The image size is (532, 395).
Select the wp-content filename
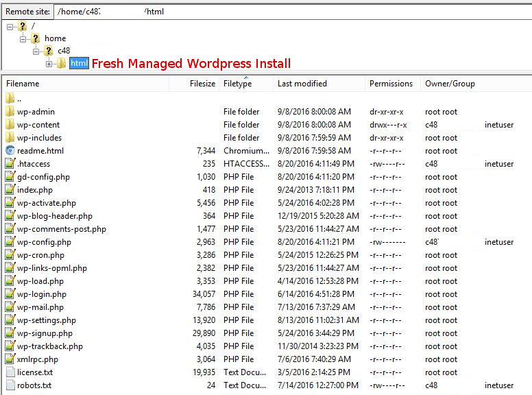point(38,125)
